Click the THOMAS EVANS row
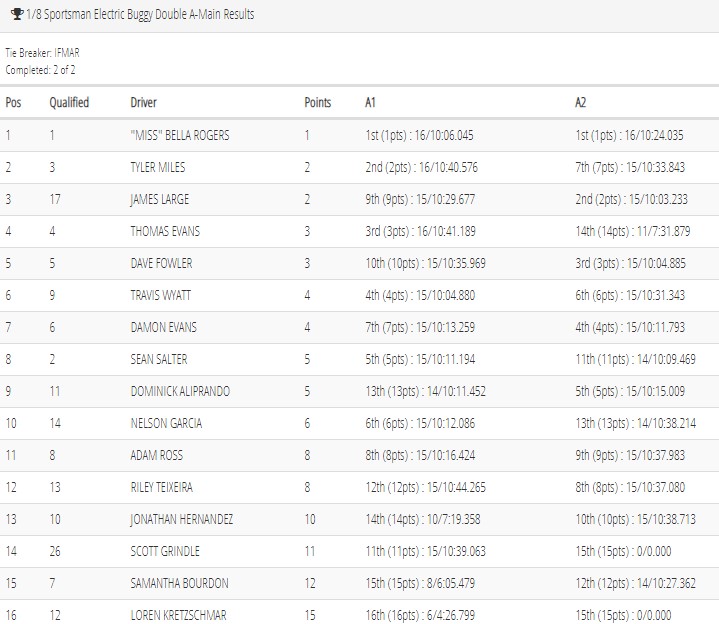This screenshot has width=719, height=624. point(360,232)
